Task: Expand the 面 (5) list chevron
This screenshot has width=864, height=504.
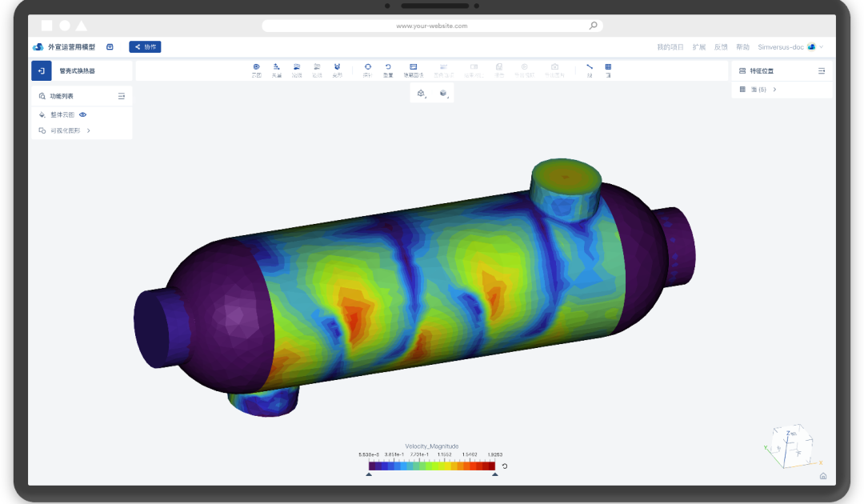Action: 774,90
